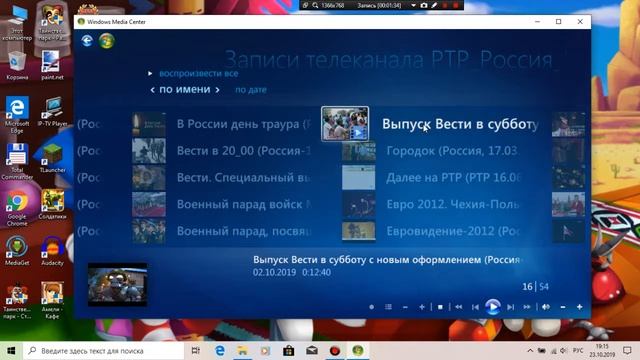This screenshot has height=360, width=640.
Task: Open recording 'Военный парад, посвя...'
Action: coord(243,231)
